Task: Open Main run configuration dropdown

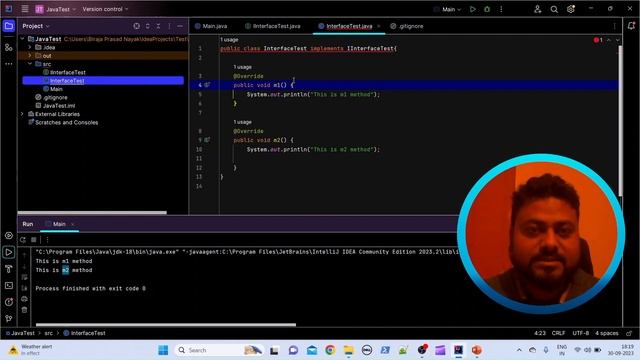Action: (448, 9)
